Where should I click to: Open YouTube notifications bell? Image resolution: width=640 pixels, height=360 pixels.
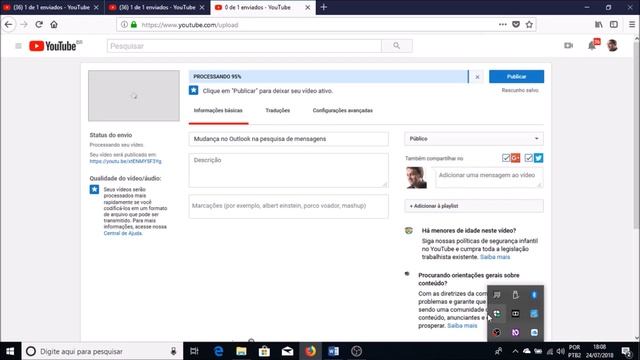(x=592, y=46)
